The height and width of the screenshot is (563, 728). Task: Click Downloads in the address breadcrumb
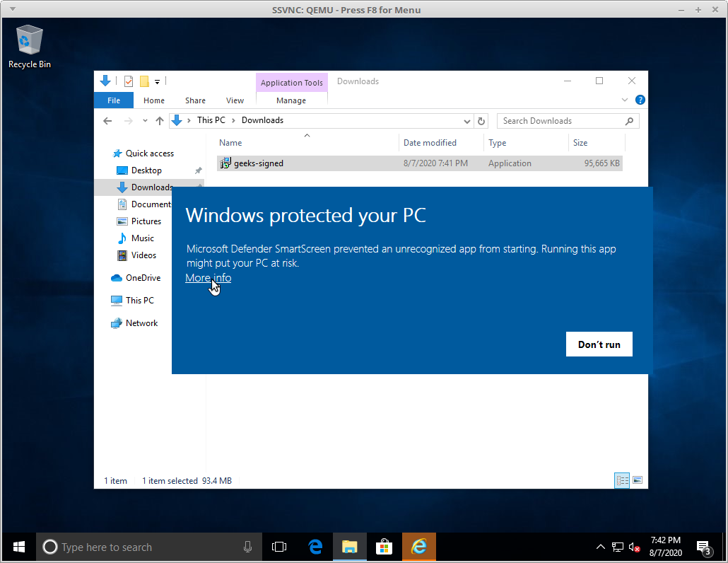262,120
